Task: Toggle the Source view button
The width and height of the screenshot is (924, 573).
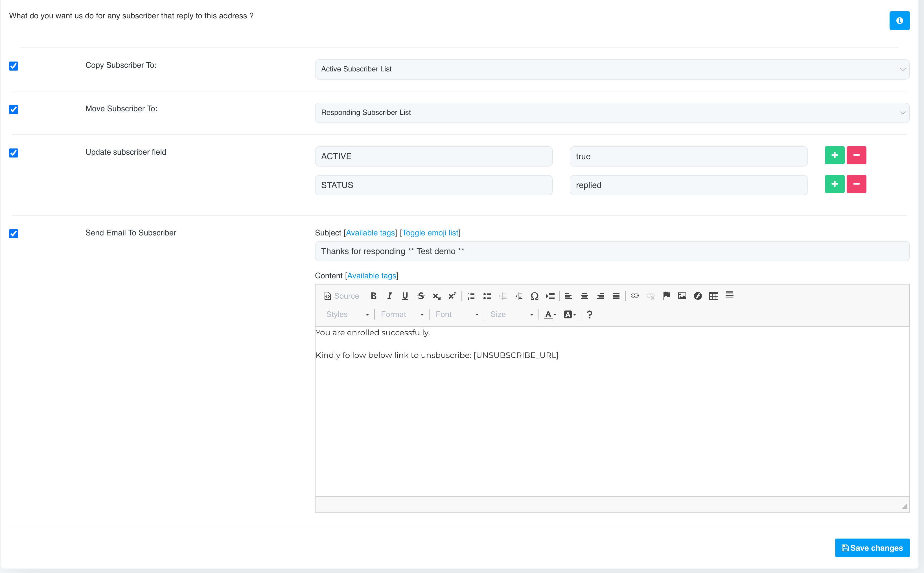Action: tap(341, 296)
